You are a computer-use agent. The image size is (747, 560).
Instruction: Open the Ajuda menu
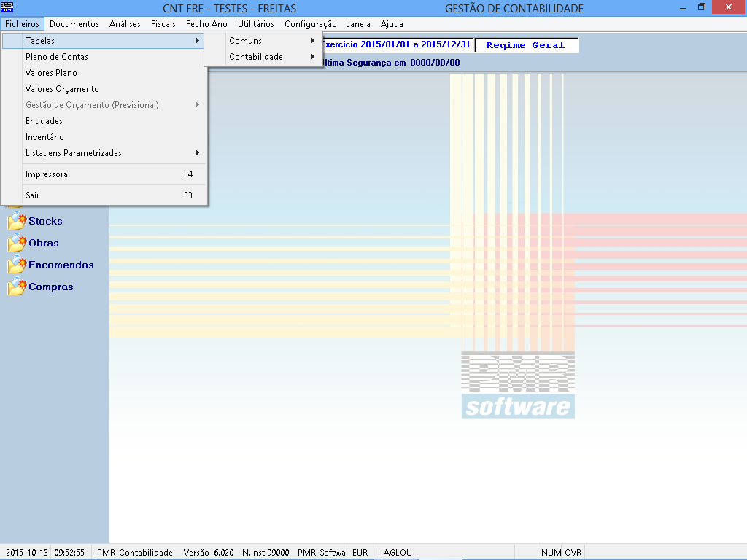click(392, 24)
